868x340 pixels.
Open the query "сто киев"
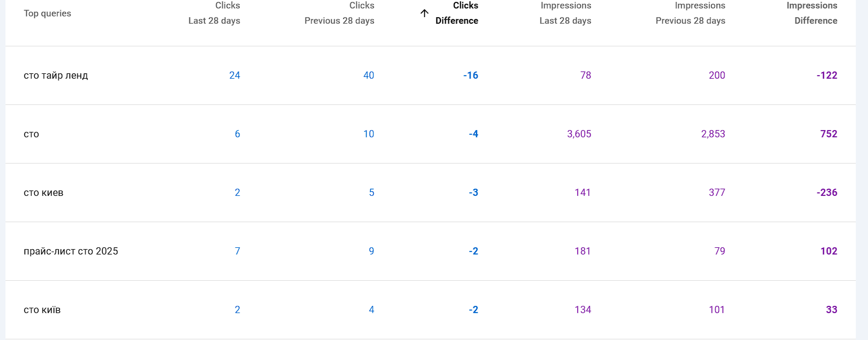(x=43, y=193)
